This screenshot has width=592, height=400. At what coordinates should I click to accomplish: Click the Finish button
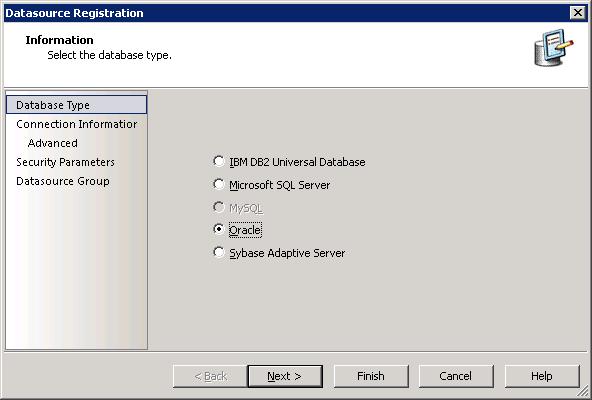(371, 376)
